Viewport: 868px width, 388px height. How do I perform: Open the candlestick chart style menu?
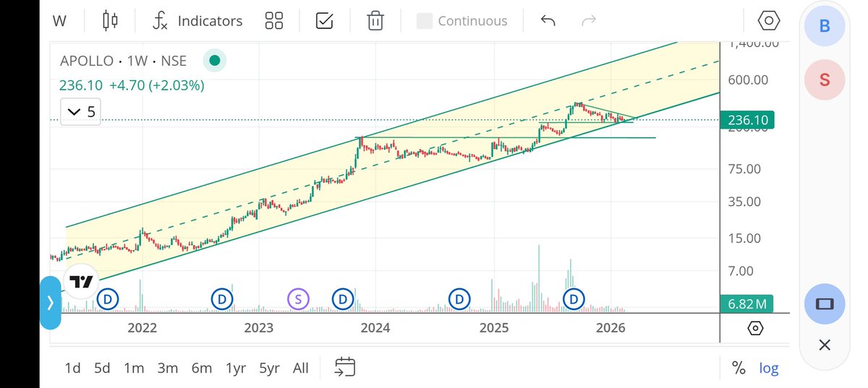(x=110, y=21)
